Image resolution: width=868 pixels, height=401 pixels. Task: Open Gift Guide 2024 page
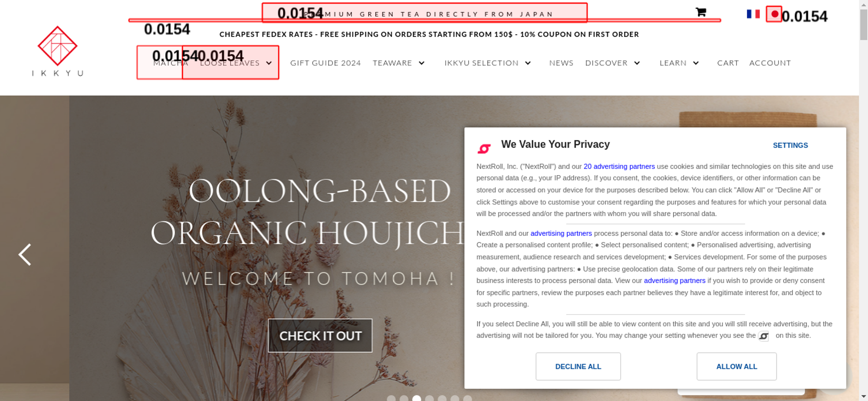pos(325,63)
